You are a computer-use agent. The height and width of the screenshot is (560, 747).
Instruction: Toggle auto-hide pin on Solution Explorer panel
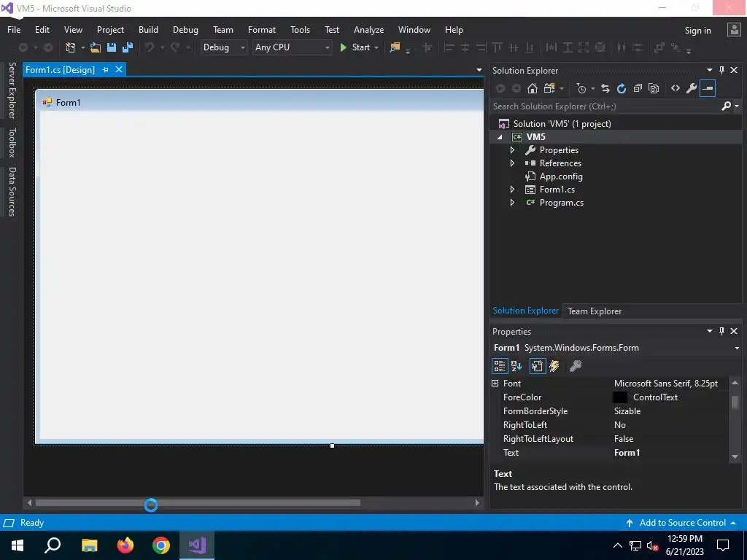coord(721,70)
